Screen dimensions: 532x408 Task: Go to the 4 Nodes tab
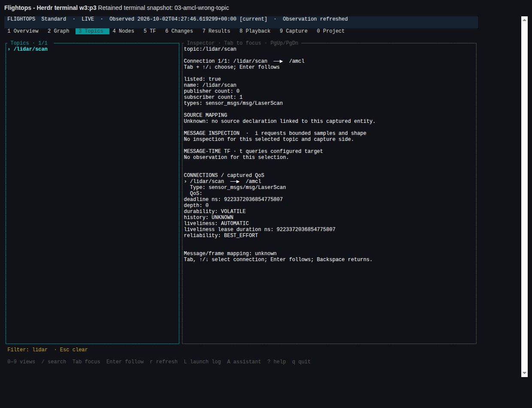pos(123,31)
